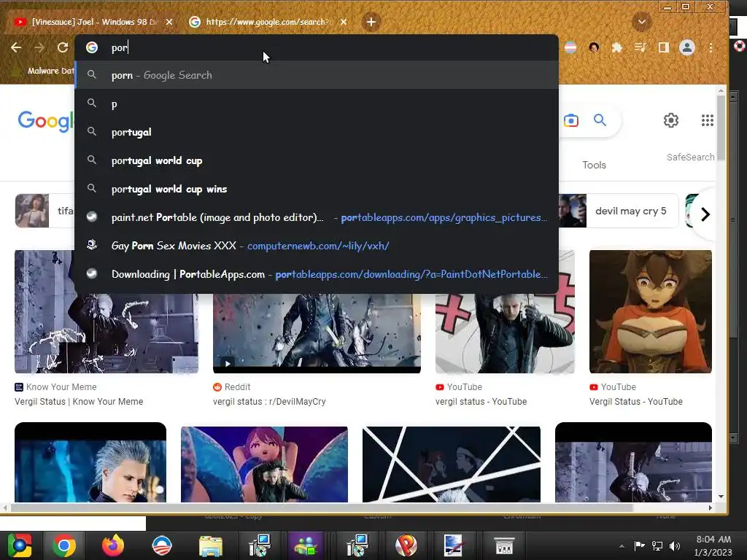Click the Tools button under search
The height and width of the screenshot is (560, 747).
coord(594,165)
